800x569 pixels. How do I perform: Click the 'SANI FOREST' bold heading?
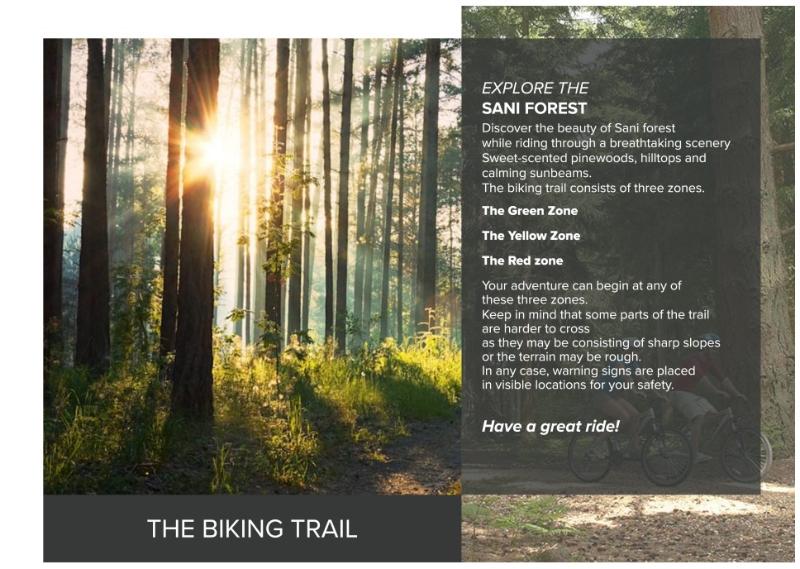click(534, 108)
